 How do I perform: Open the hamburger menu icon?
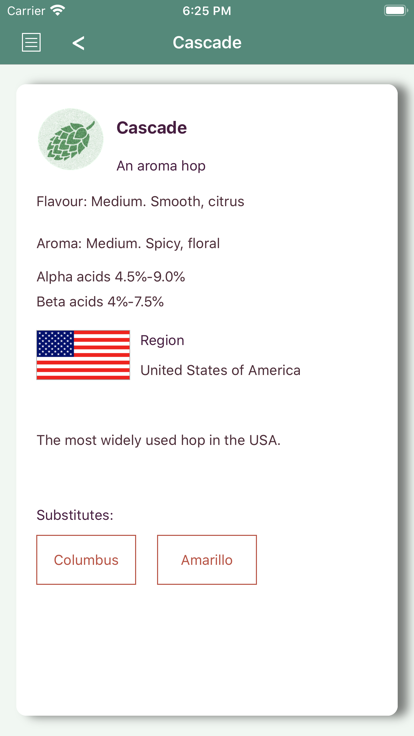click(31, 42)
